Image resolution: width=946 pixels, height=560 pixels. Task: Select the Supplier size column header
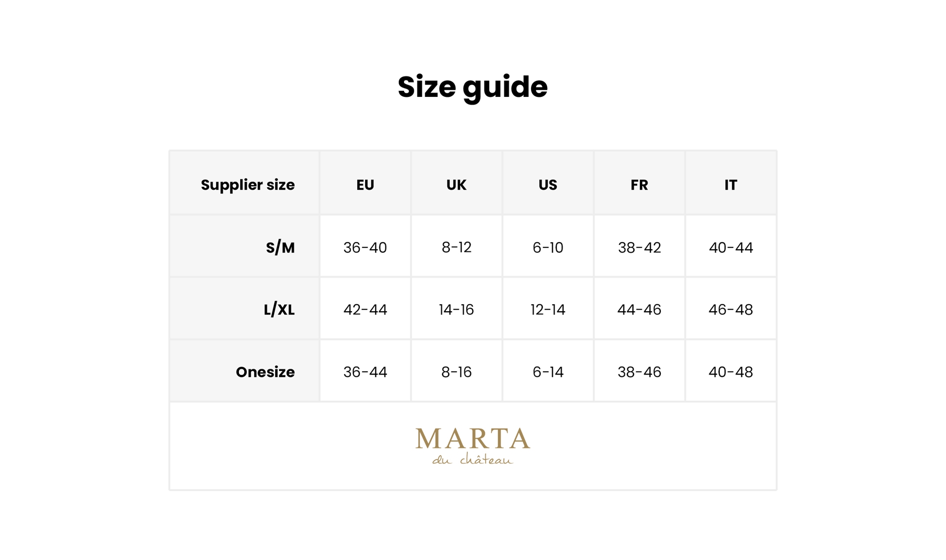(247, 184)
